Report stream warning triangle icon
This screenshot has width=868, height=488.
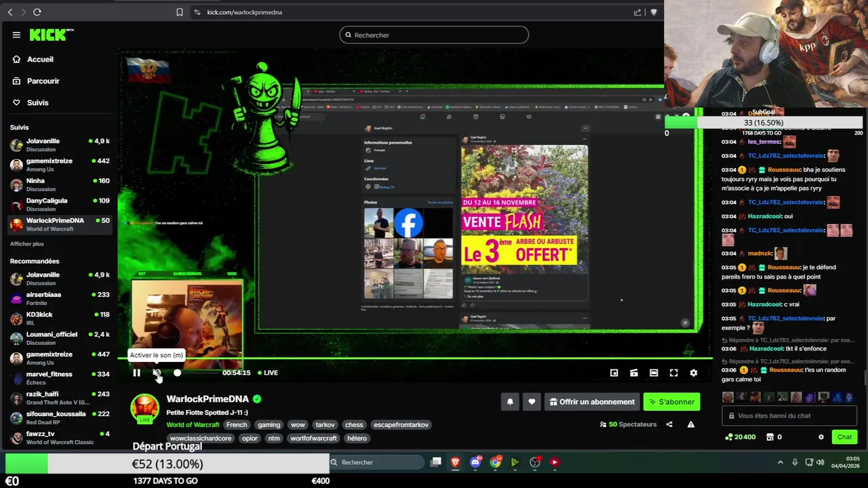[x=691, y=424]
